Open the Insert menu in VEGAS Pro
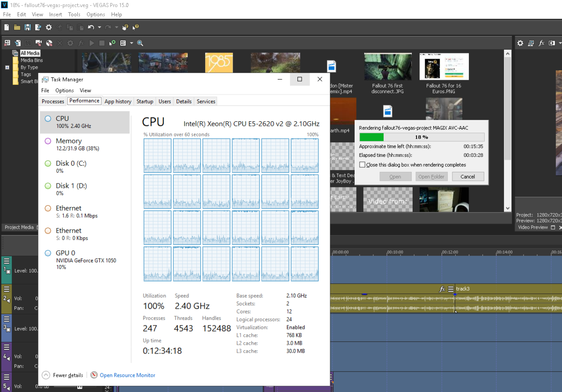This screenshot has height=392, width=562. point(55,15)
